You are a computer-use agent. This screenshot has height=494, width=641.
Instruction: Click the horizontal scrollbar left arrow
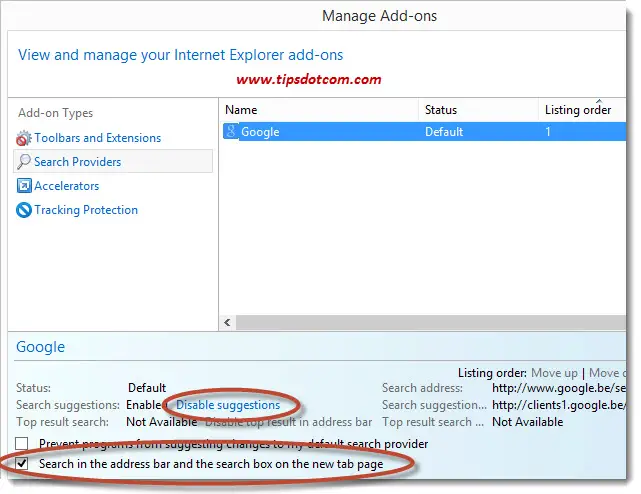pos(227,322)
